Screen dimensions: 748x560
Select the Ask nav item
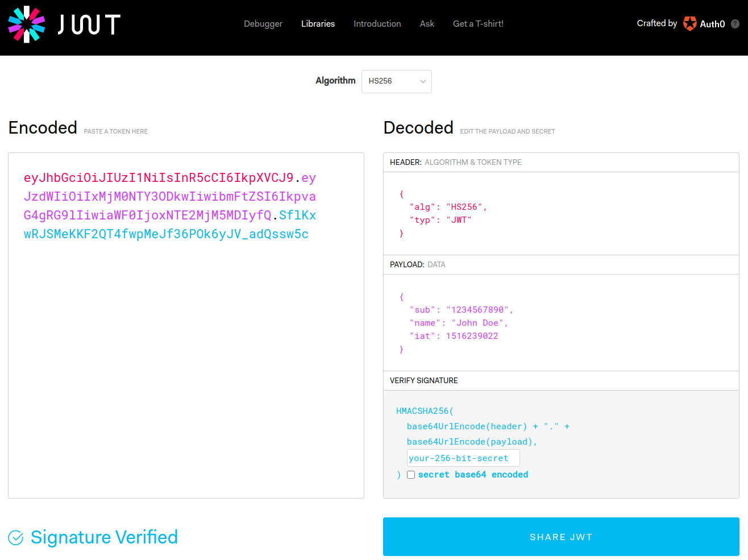[427, 24]
